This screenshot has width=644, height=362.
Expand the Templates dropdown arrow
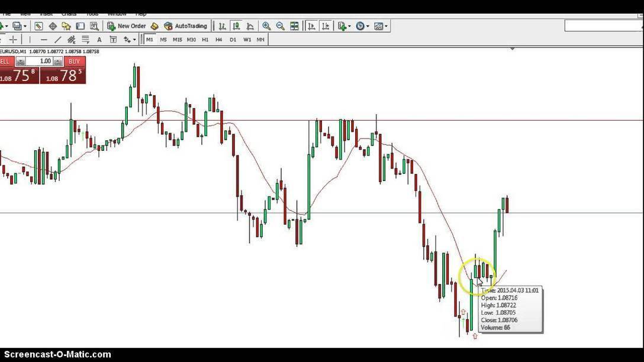[386, 26]
